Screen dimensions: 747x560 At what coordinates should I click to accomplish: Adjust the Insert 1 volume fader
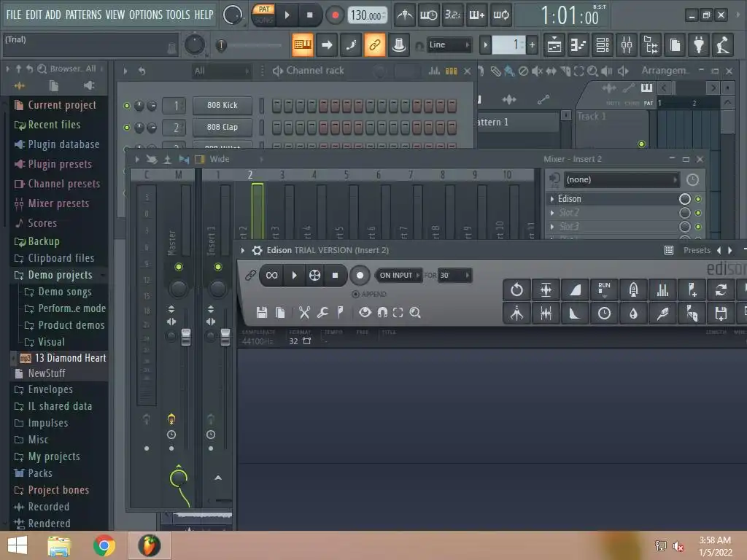pyautogui.click(x=225, y=337)
